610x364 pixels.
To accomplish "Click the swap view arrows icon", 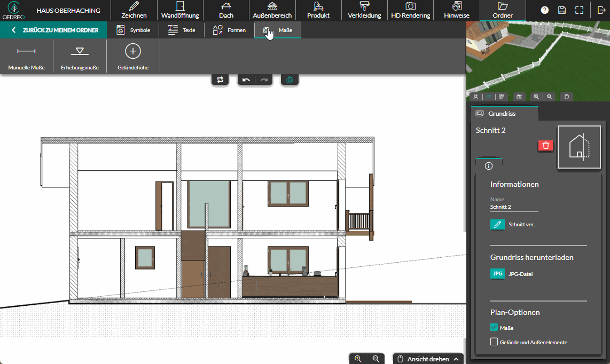I will [220, 80].
